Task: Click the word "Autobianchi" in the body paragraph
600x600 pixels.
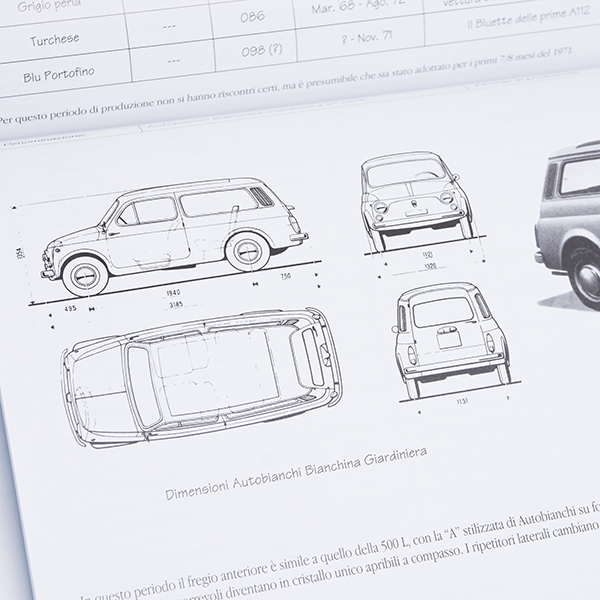Action: [x=546, y=516]
